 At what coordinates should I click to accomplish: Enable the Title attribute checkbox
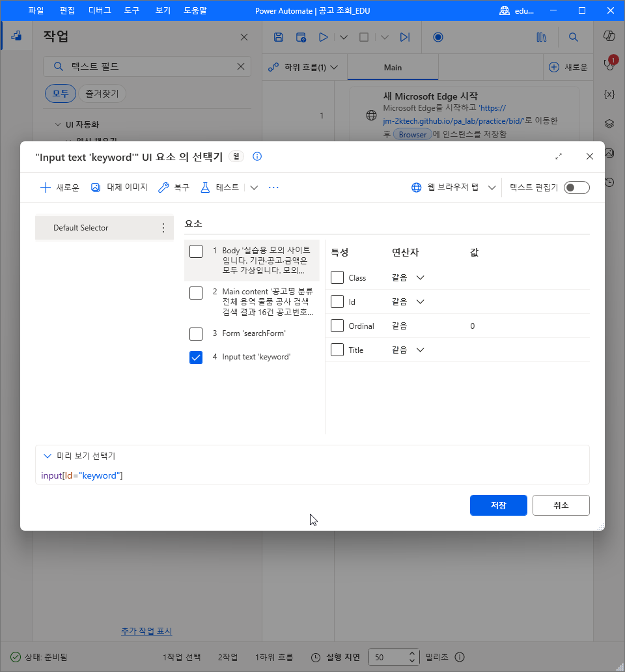337,350
